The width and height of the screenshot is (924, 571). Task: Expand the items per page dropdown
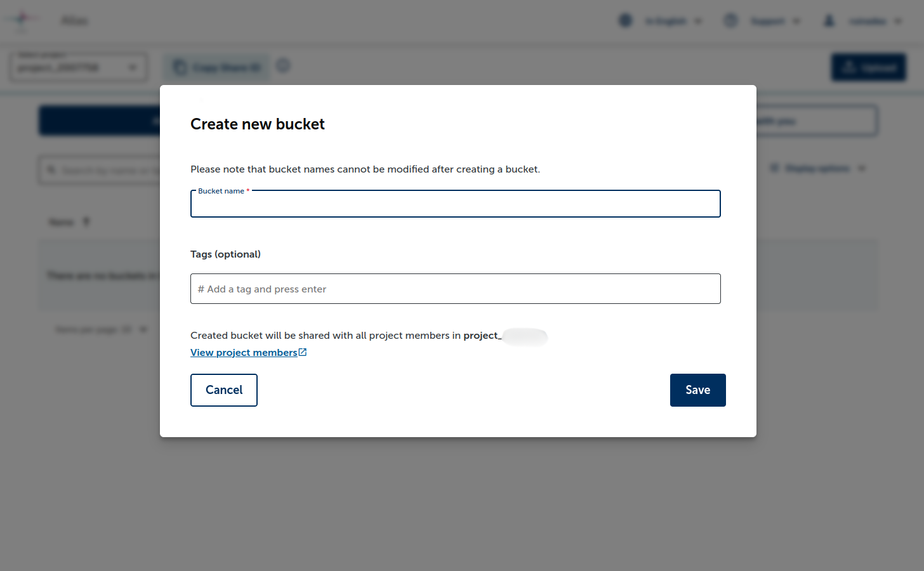point(144,329)
